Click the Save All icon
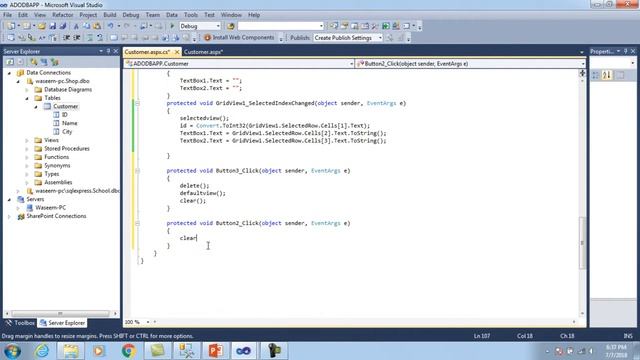Image resolution: width=640 pixels, height=360 pixels. (x=62, y=26)
